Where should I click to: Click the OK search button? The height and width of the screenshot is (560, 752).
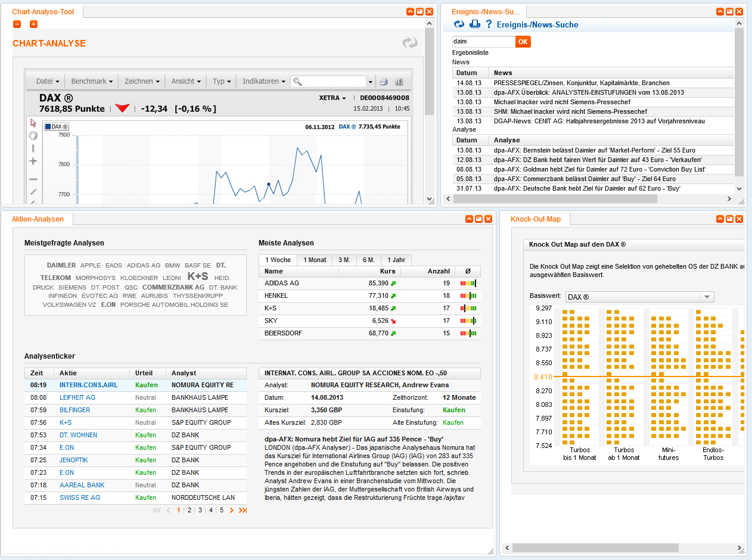point(523,42)
